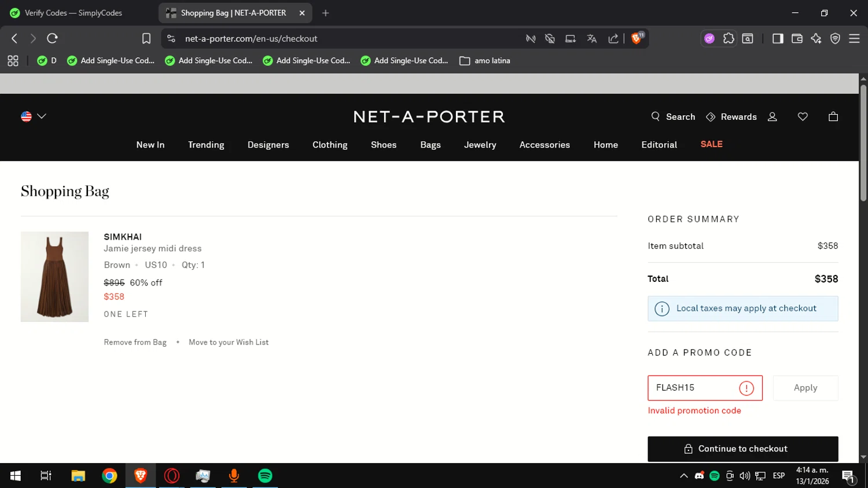The image size is (868, 488).
Task: Open Brave Shields lion icon
Action: tap(637, 38)
